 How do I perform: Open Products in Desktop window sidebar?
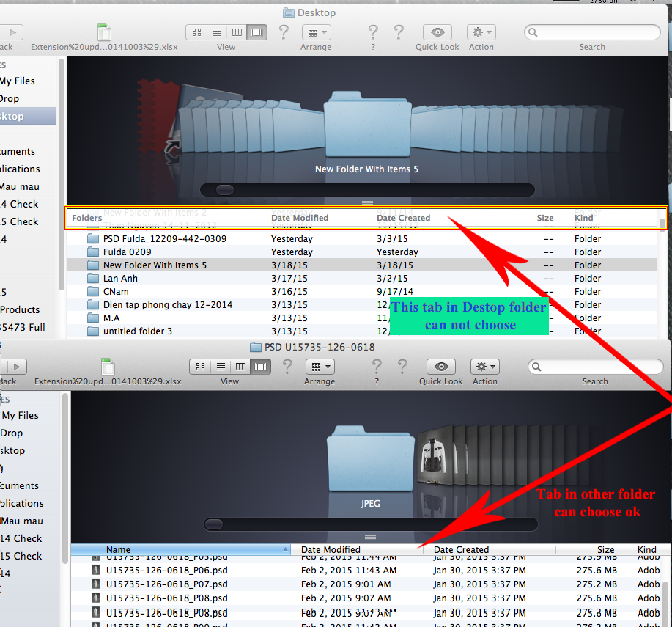coord(20,309)
